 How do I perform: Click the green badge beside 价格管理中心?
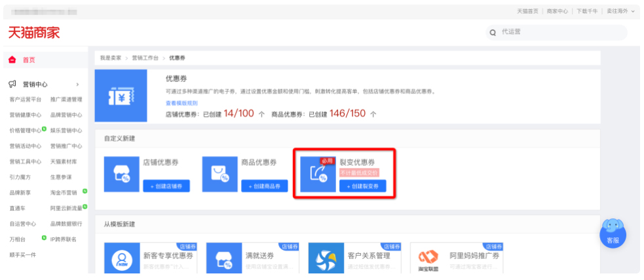coord(43,129)
